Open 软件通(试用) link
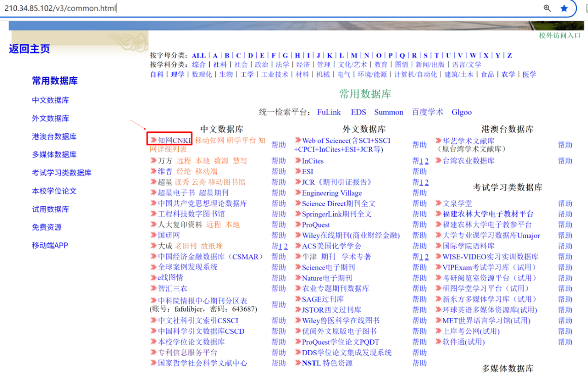Viewport: 588px width, 378px height. 463,342
